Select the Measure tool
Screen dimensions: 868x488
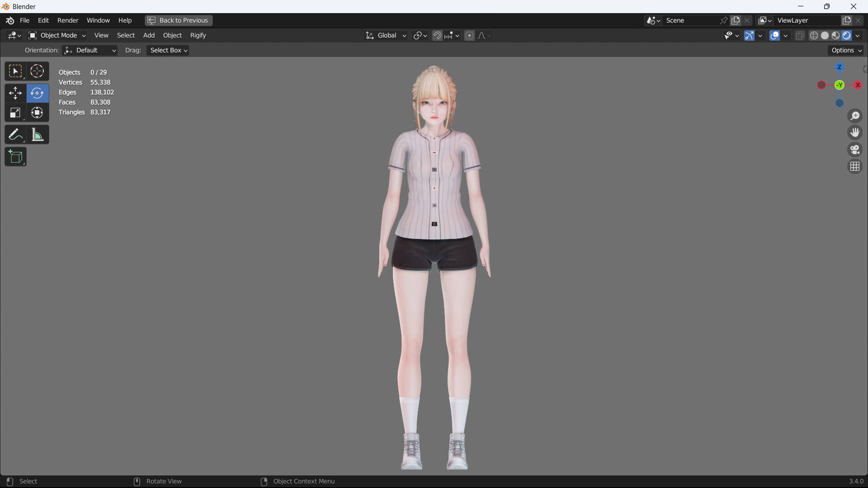[37, 135]
